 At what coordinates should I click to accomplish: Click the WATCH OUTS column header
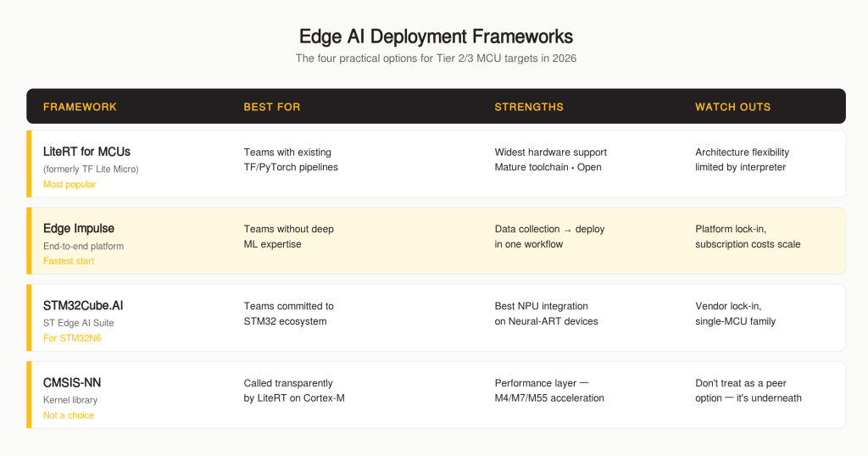point(733,107)
